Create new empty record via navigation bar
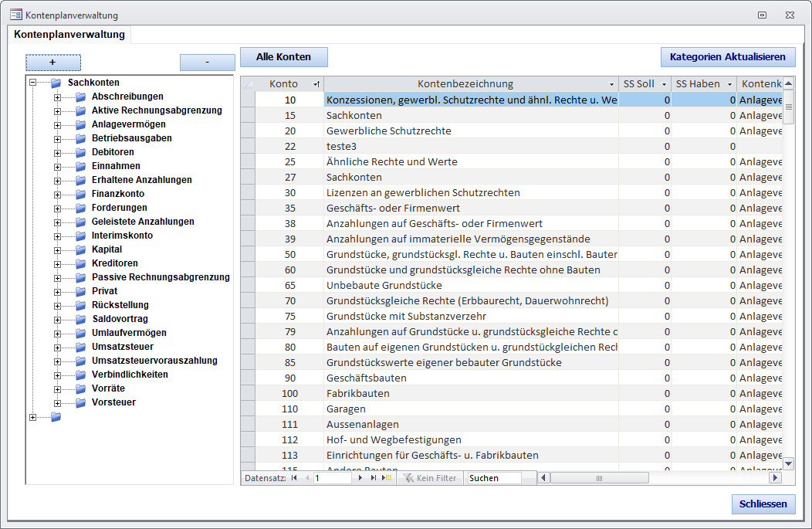Viewport: 812px width, 529px height. (387, 478)
